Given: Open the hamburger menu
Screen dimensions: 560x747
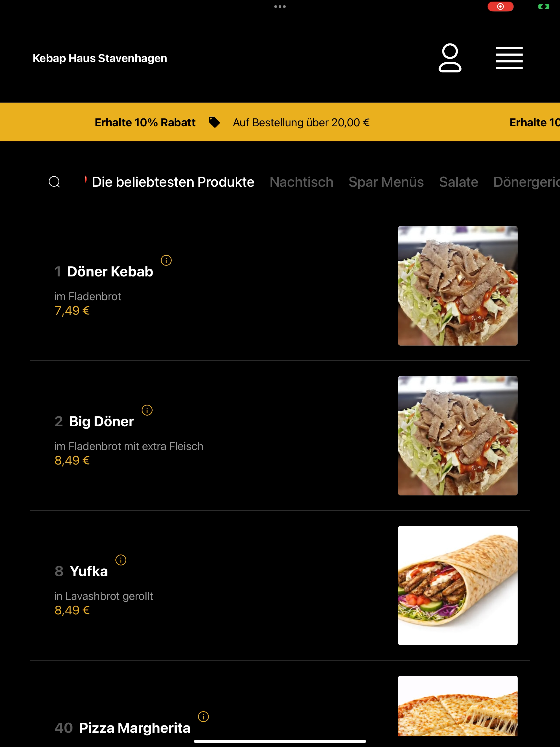Looking at the screenshot, I should pos(509,58).
